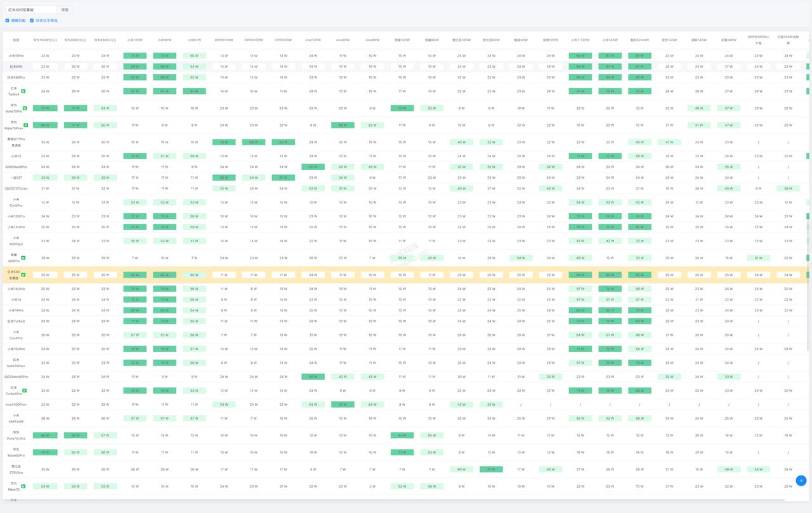
Task: Select the 小米14Ultra row name
Action: pyautogui.click(x=16, y=289)
